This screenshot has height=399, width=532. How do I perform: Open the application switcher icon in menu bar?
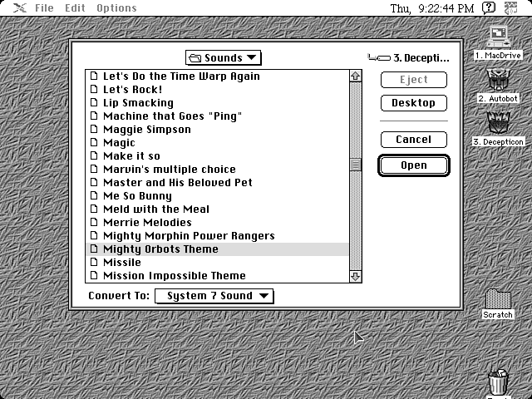[510, 7]
